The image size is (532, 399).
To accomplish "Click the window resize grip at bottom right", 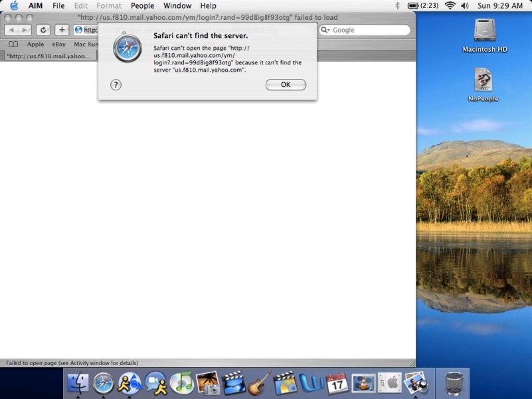I will 412,364.
